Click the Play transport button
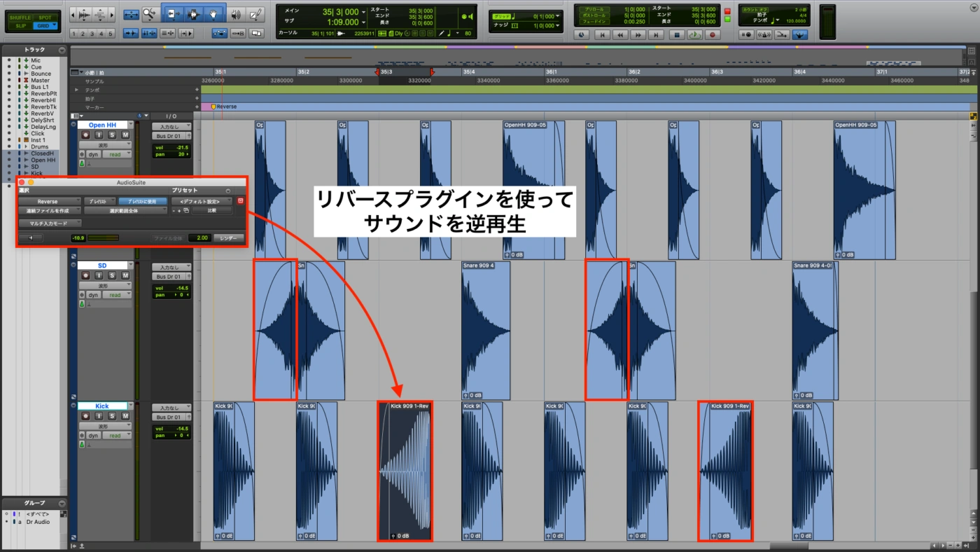The image size is (980, 552). (x=694, y=34)
